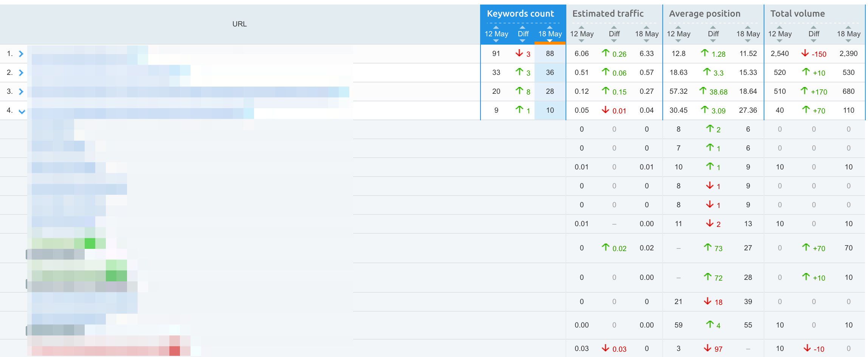Click descending arrow below Total volume Diff
Viewport: 868px width, 357px height.
(x=814, y=41)
